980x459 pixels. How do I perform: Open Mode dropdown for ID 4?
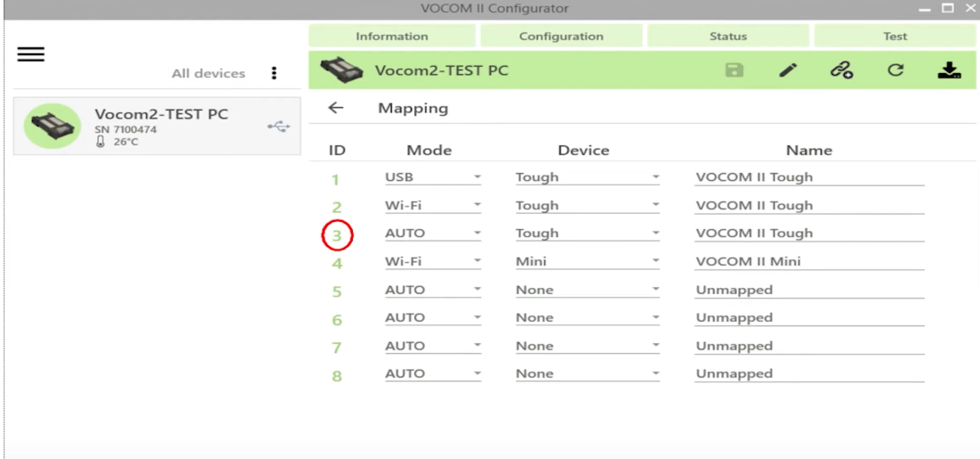tap(432, 261)
